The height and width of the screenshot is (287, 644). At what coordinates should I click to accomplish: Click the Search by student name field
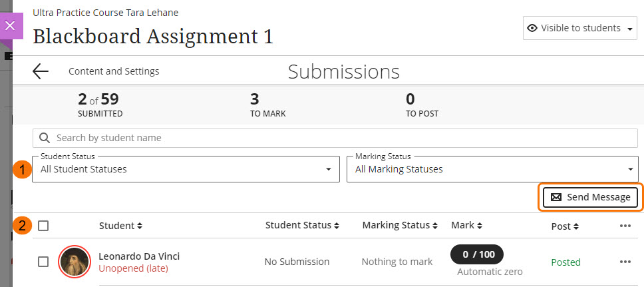[x=335, y=138]
